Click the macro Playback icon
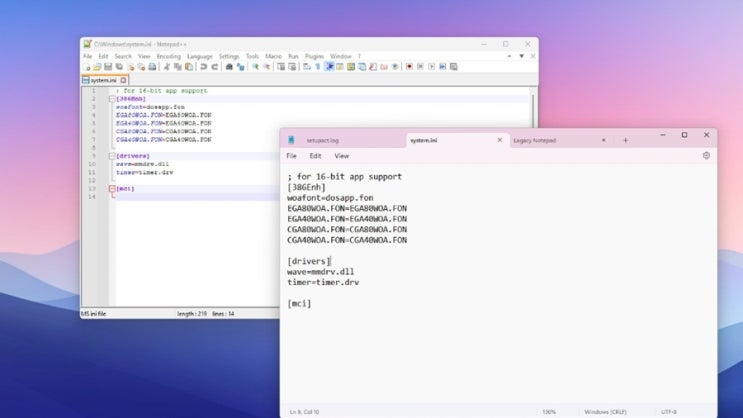 (x=431, y=67)
